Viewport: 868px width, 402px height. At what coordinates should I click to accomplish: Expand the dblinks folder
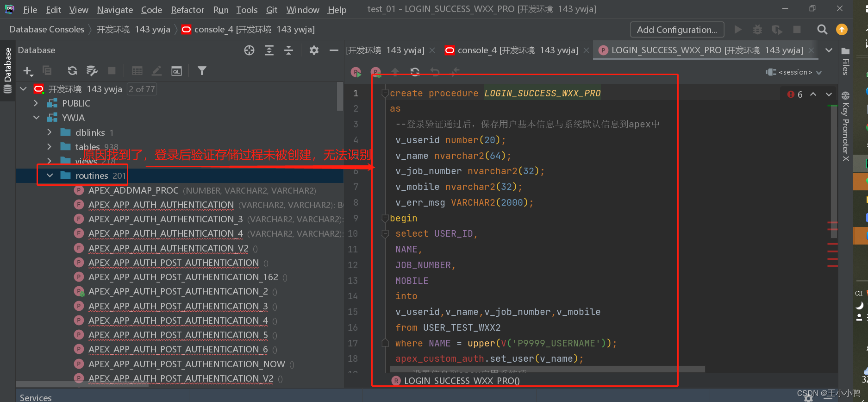coord(50,132)
